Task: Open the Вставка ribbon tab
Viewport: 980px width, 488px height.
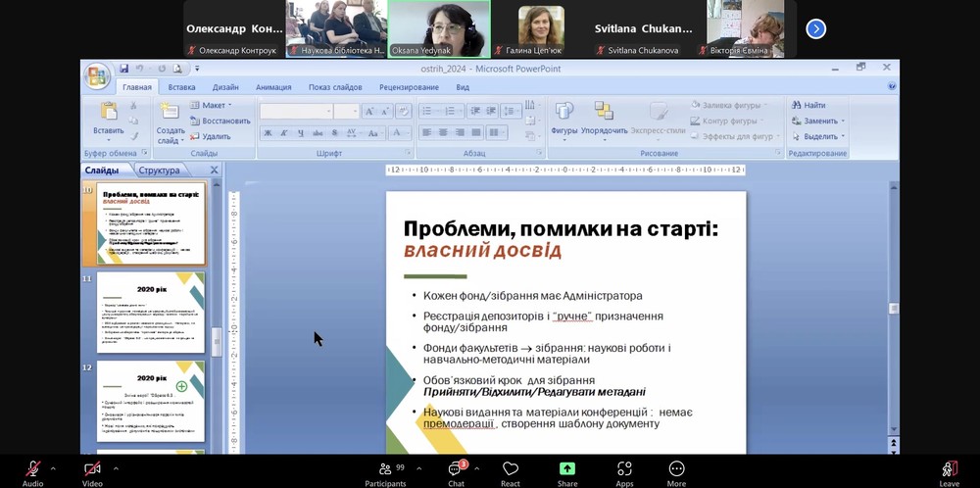Action: coord(181,87)
